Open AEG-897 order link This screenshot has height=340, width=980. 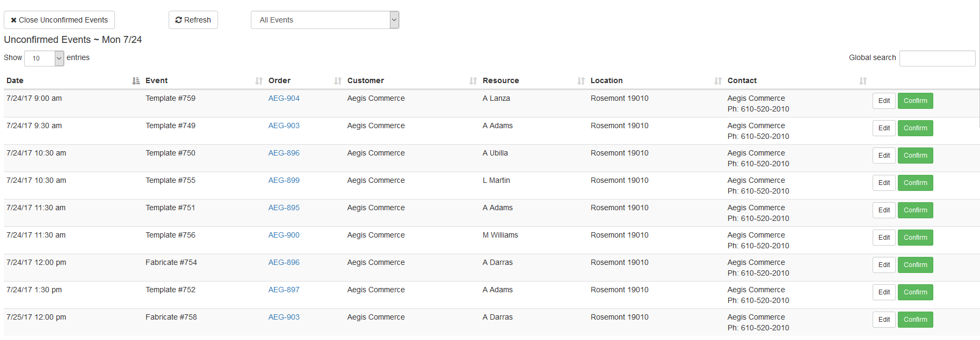[284, 290]
